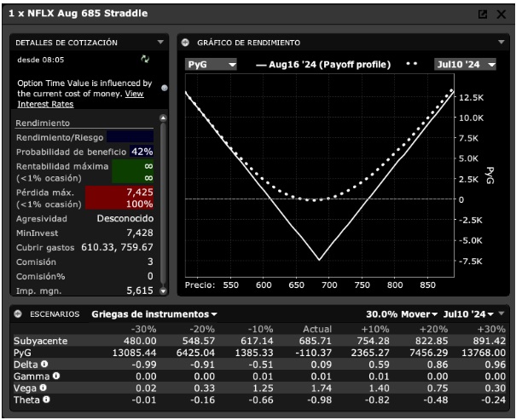Open the PyG chart type dropdown

pyautogui.click(x=211, y=65)
